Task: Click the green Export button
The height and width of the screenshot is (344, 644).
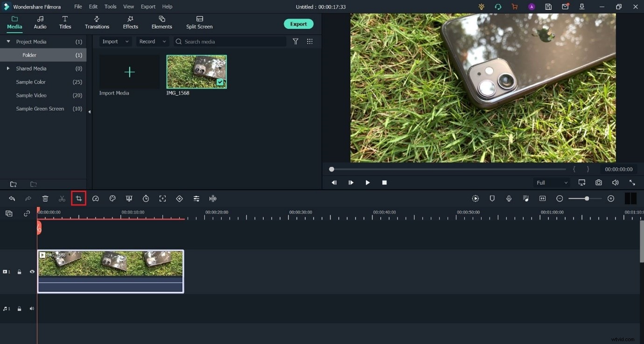Action: pos(299,24)
